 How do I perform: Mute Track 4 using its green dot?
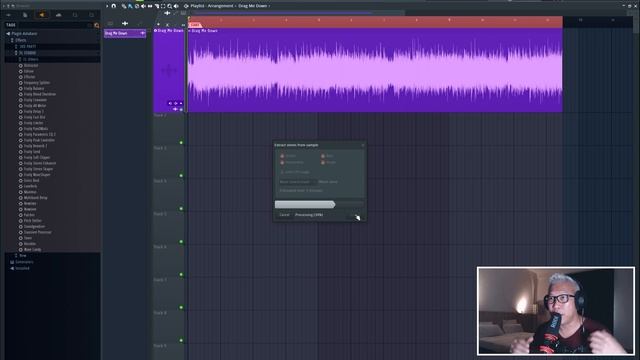(x=181, y=209)
